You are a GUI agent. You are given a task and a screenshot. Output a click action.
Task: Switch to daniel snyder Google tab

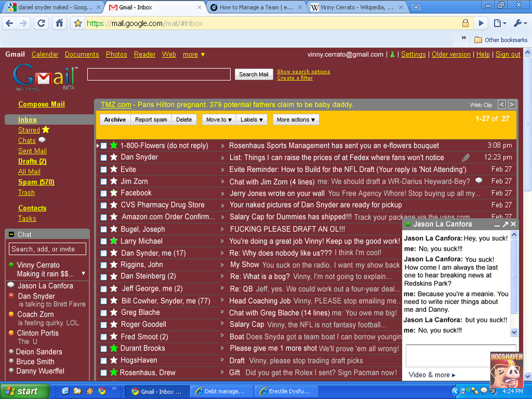(x=53, y=7)
